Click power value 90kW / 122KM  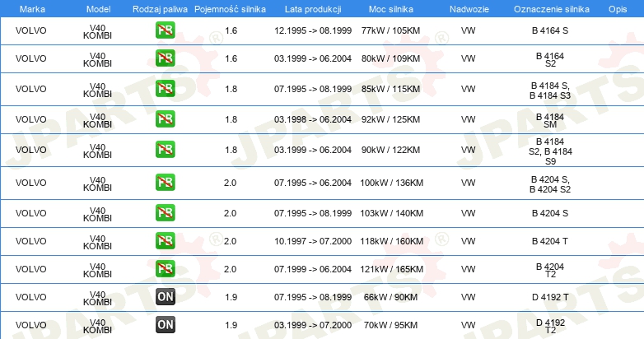tap(390, 150)
